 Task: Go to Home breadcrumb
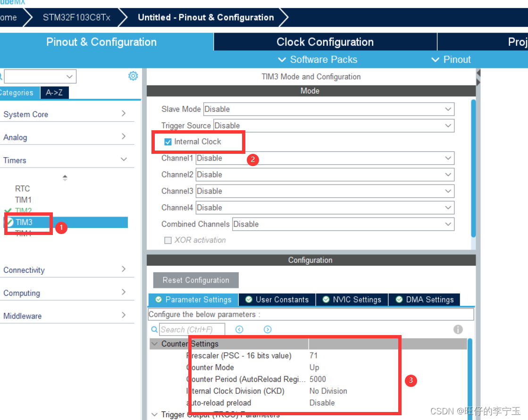[x=8, y=17]
